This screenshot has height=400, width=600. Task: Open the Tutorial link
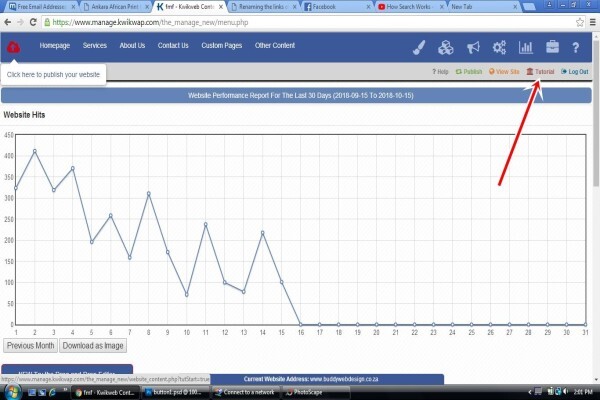(540, 72)
